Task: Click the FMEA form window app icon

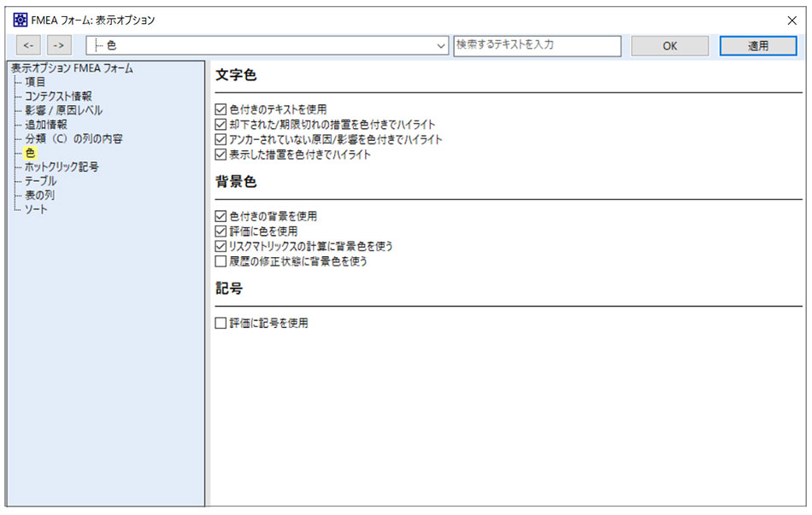Action: 20,20
